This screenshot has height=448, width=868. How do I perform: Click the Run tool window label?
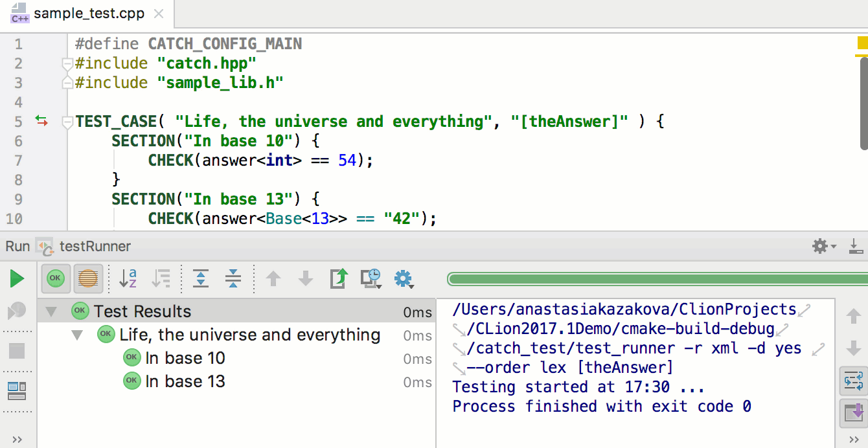[x=17, y=246]
